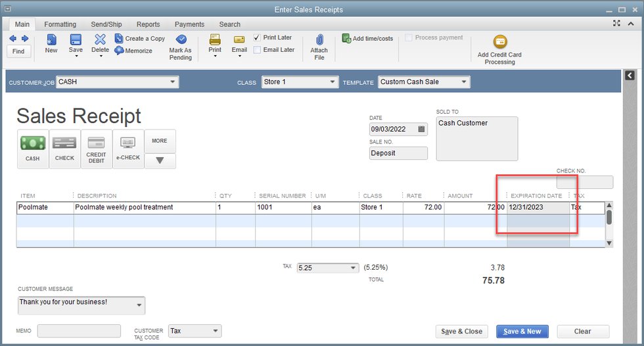Switch to the Formatting tab
Screen dimensions: 644x346
point(60,24)
